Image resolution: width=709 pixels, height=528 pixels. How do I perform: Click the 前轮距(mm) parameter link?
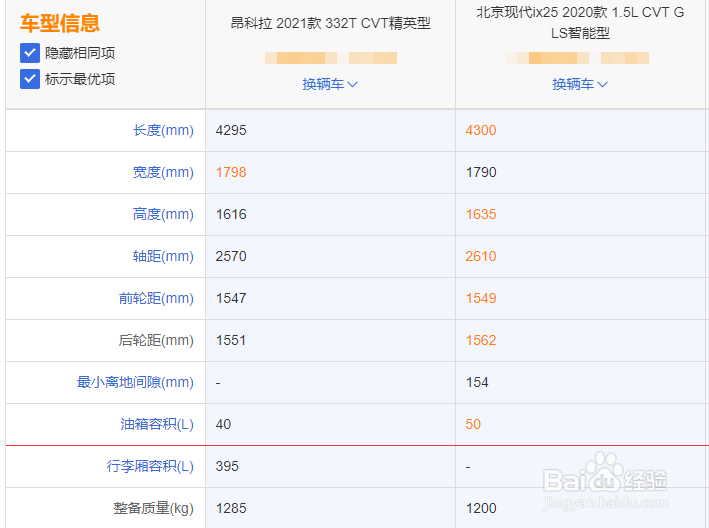click(156, 298)
